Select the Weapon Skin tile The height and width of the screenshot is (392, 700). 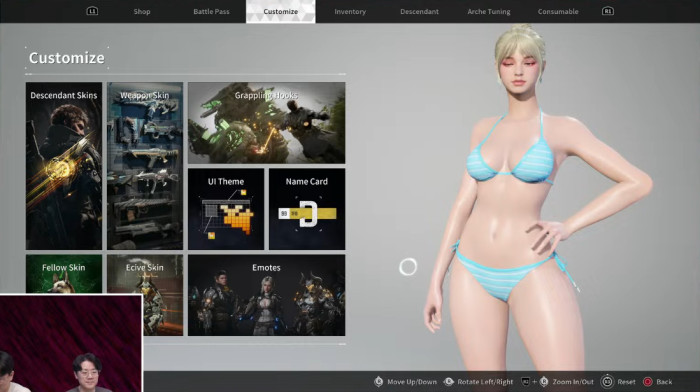pos(145,166)
